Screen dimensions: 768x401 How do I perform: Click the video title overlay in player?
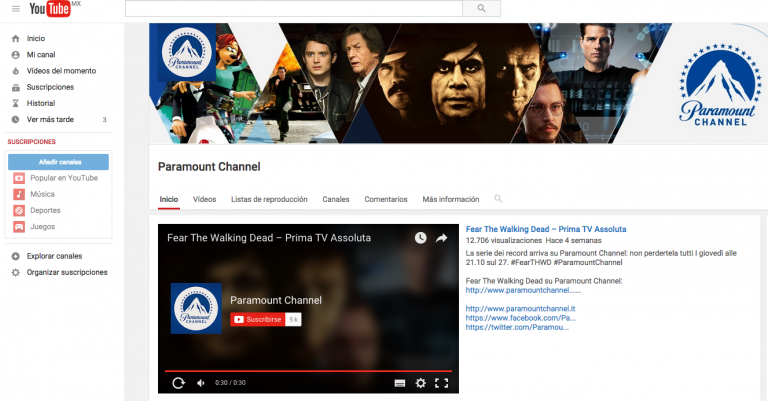269,238
